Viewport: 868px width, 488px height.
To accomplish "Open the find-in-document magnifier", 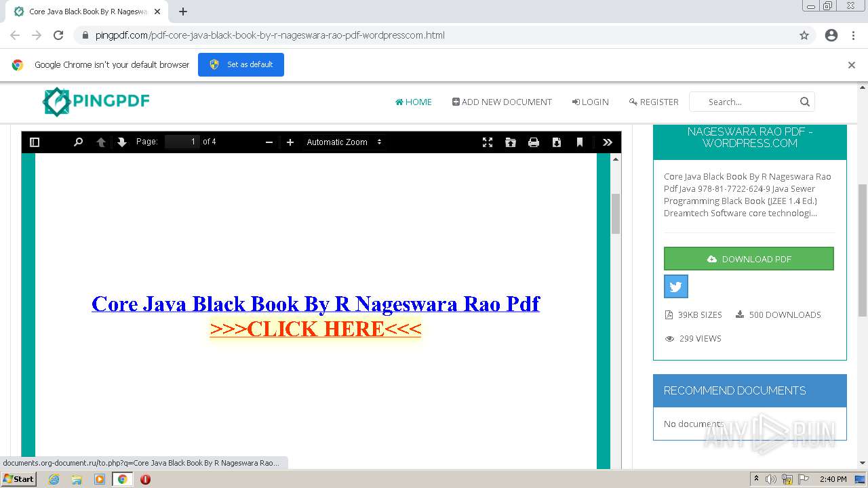I will coord(78,142).
